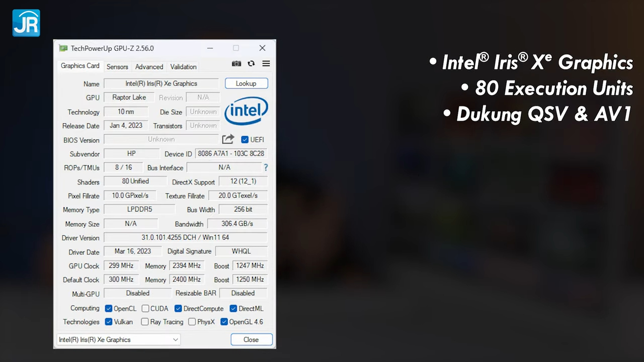Click the JR channel logo
644x362 pixels.
[26, 23]
